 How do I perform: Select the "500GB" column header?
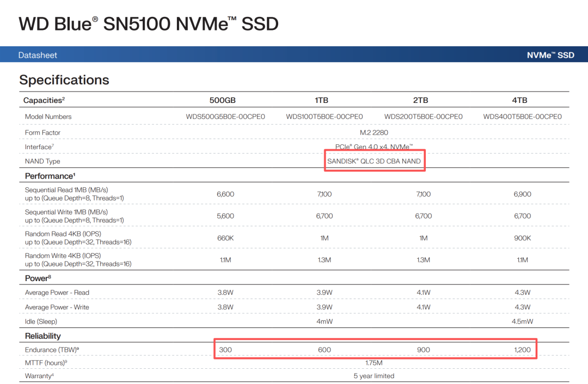222,100
